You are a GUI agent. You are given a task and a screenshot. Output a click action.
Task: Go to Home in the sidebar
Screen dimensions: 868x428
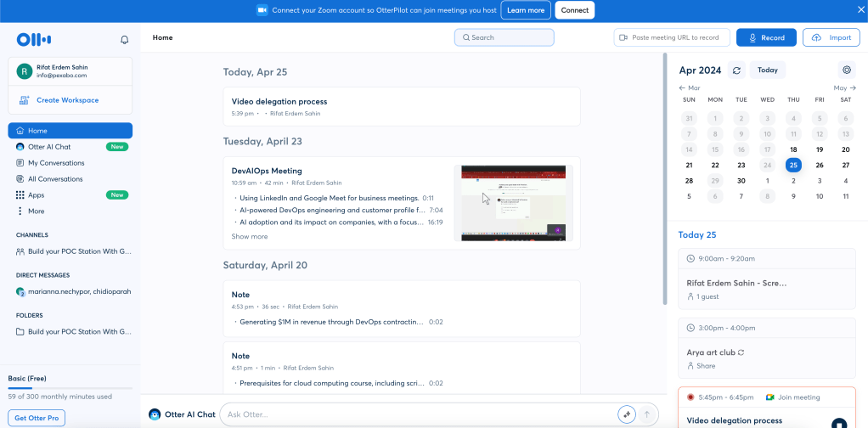70,131
